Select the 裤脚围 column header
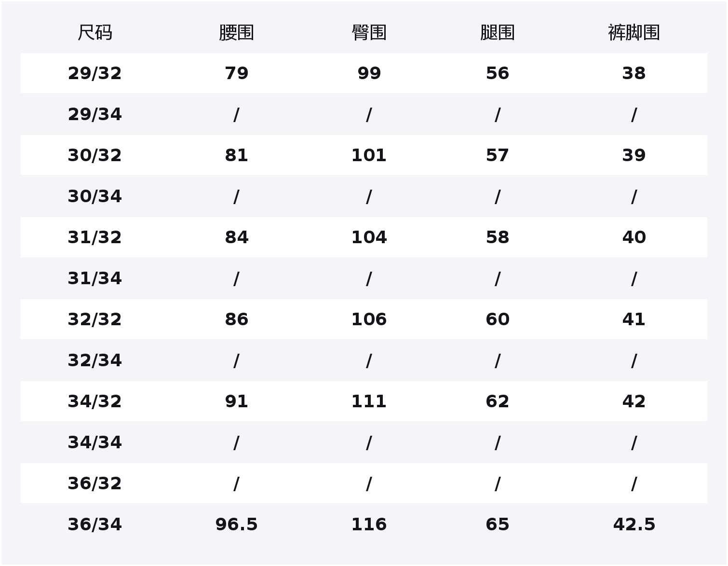Screen dimensions: 728x566 [x=634, y=33]
